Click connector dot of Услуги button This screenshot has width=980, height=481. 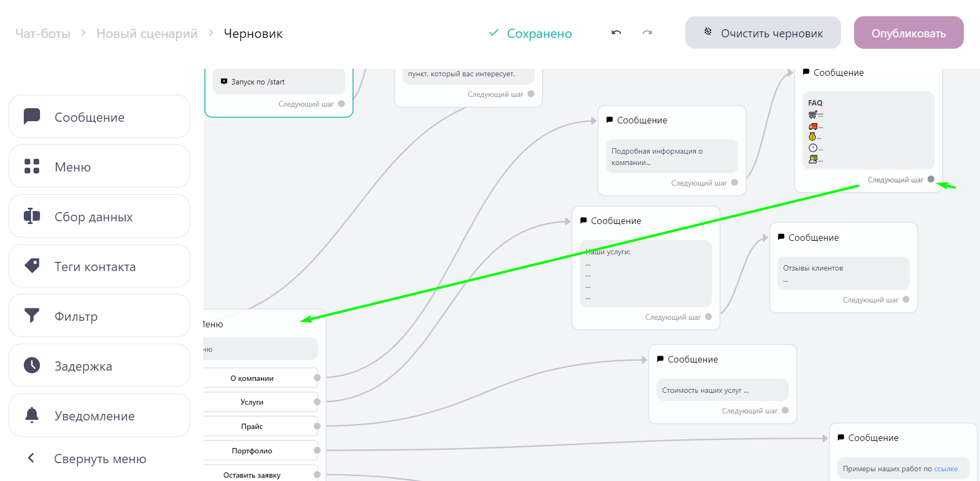tap(317, 402)
